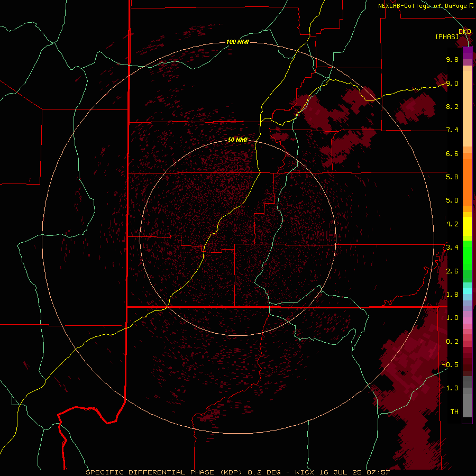Click the 2.6 scale value
Image resolution: width=476 pixels, height=476 pixels.
[452, 271]
